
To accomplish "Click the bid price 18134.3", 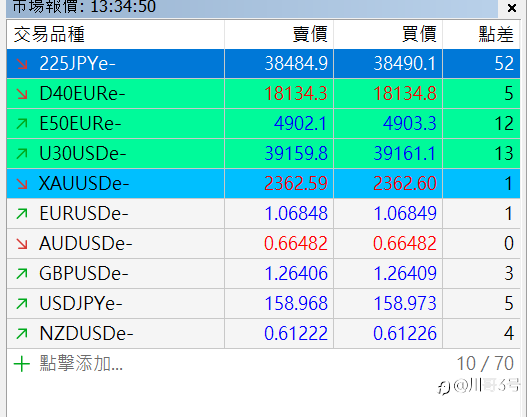I will tap(296, 94).
